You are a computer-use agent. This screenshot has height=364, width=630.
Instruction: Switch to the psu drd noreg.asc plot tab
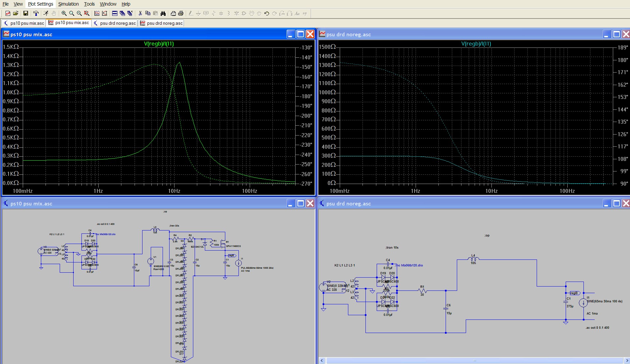click(161, 23)
